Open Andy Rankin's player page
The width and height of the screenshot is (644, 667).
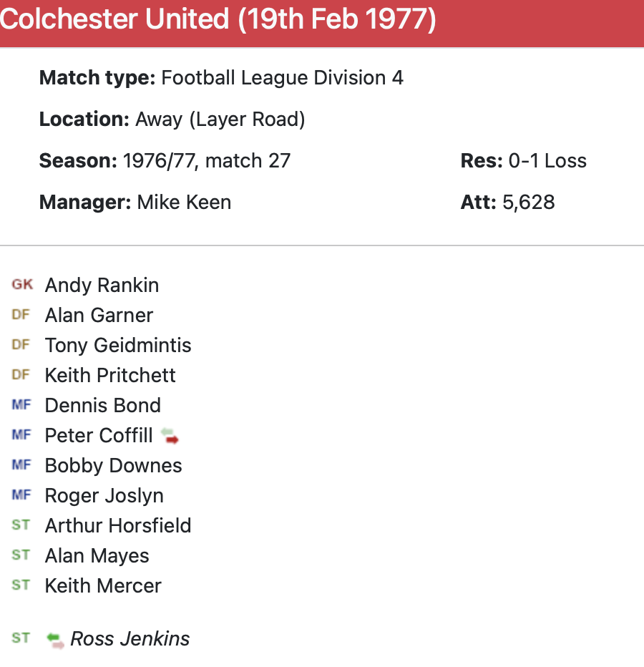click(x=102, y=285)
